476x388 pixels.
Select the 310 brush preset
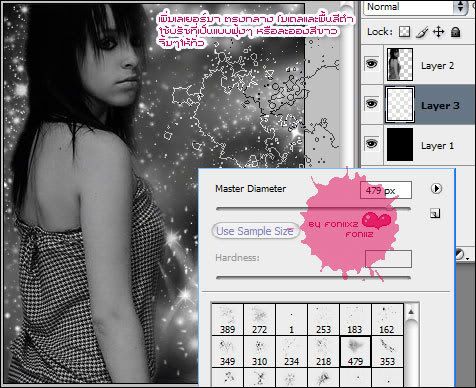point(259,351)
